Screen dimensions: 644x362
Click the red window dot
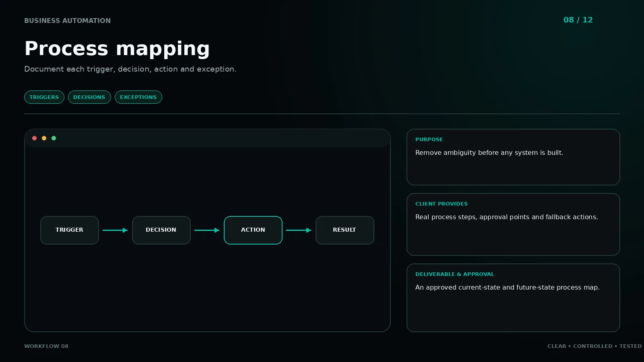pyautogui.click(x=35, y=138)
